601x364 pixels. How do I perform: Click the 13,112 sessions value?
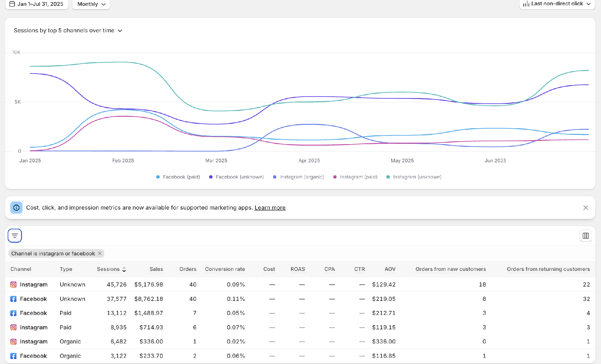point(117,313)
